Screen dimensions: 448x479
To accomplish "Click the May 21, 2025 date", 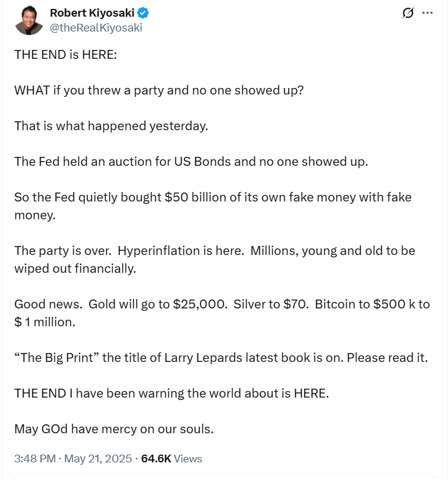I will pos(98,459).
